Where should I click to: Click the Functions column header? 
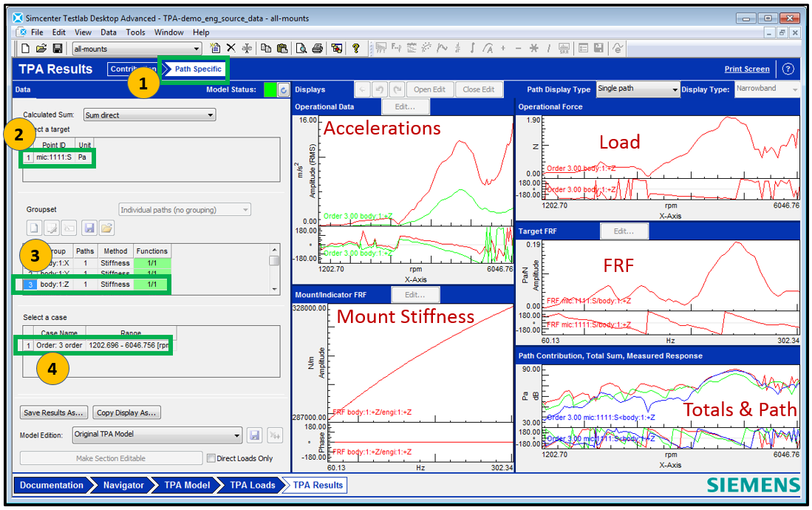[x=151, y=251]
